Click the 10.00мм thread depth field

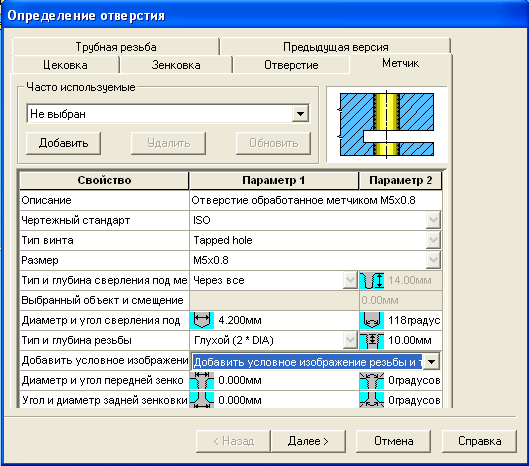pos(414,340)
